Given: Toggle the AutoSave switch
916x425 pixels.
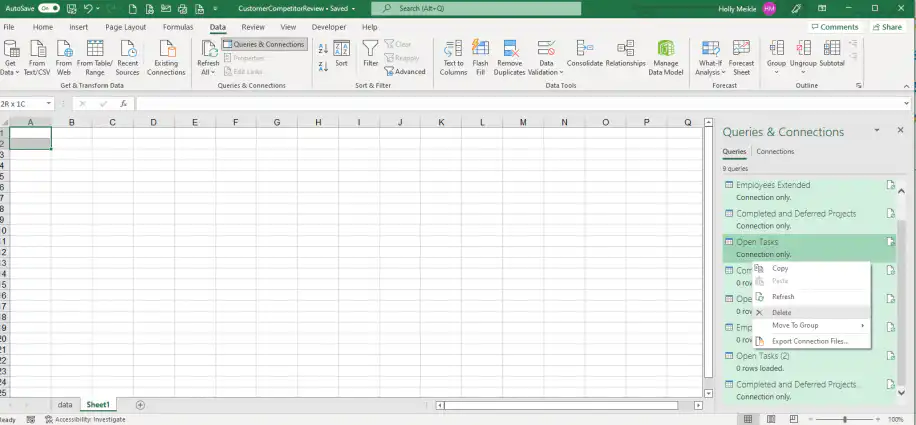Looking at the screenshot, I should click(x=49, y=9).
